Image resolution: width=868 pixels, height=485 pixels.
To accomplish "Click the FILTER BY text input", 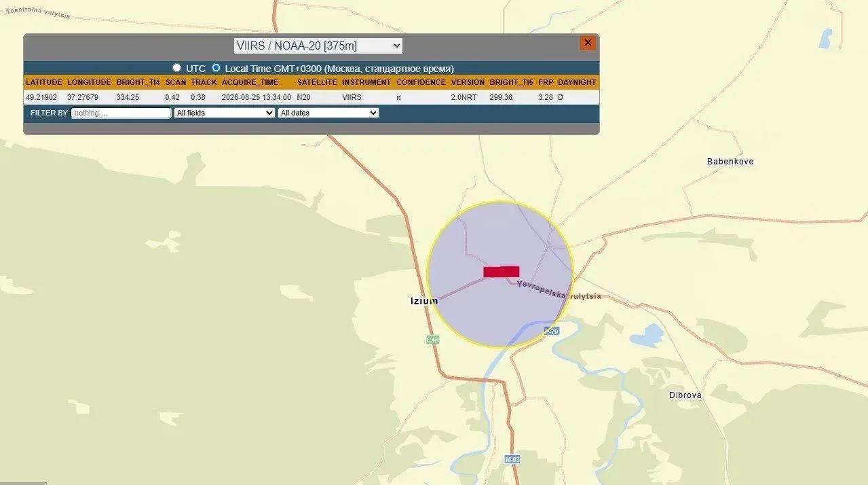I will point(121,113).
